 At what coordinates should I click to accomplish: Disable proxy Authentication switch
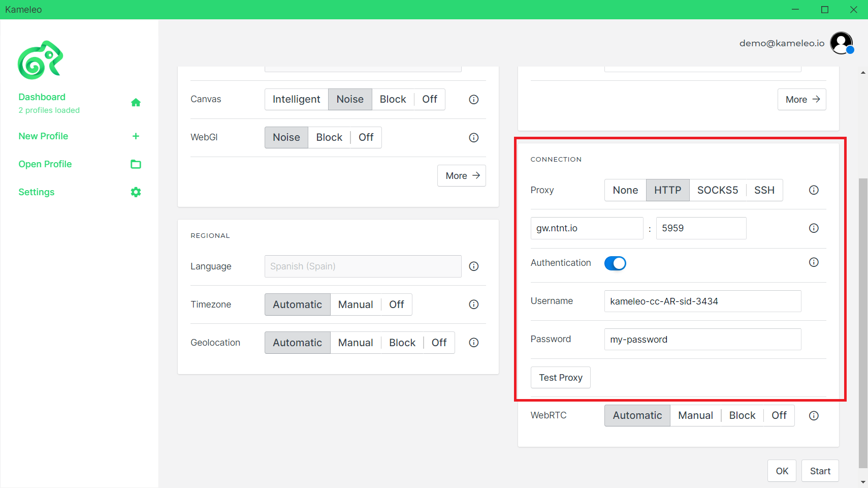(x=615, y=263)
